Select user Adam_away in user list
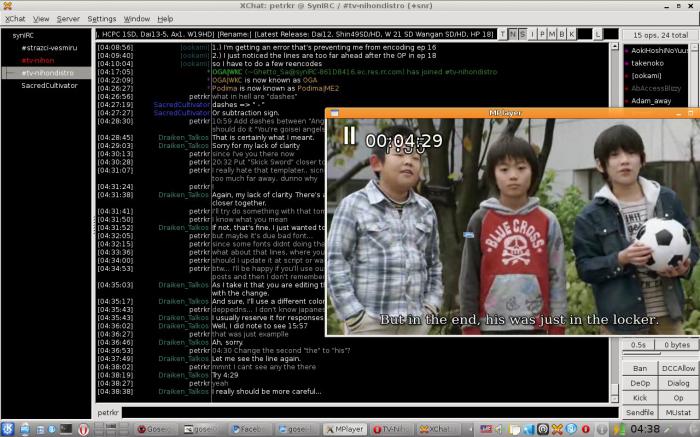This screenshot has height=437, width=700. pyautogui.click(x=656, y=100)
